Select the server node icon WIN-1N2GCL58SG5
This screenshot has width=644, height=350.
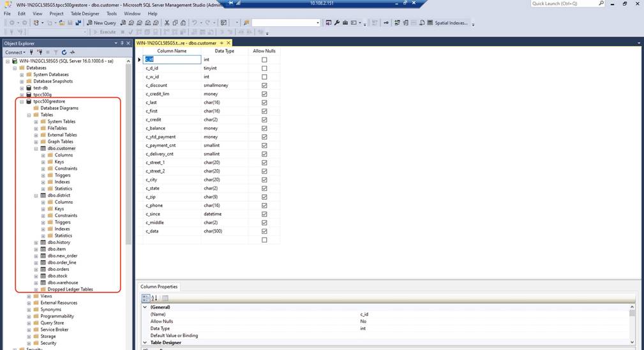(15, 61)
